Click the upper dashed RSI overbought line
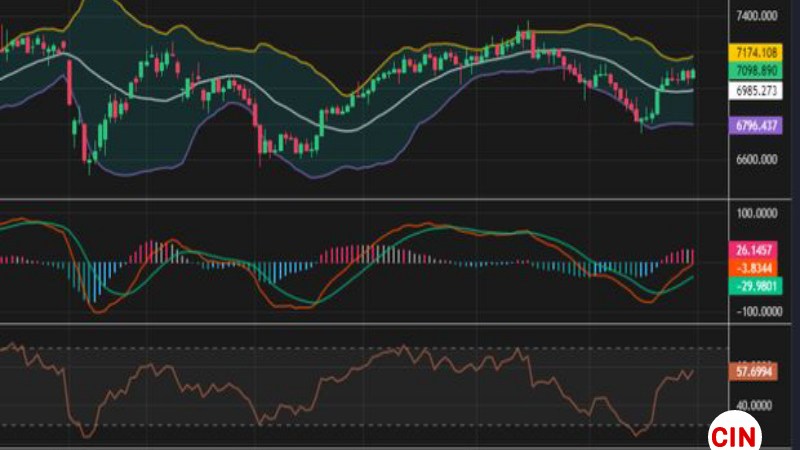The image size is (800, 450). click(x=350, y=348)
